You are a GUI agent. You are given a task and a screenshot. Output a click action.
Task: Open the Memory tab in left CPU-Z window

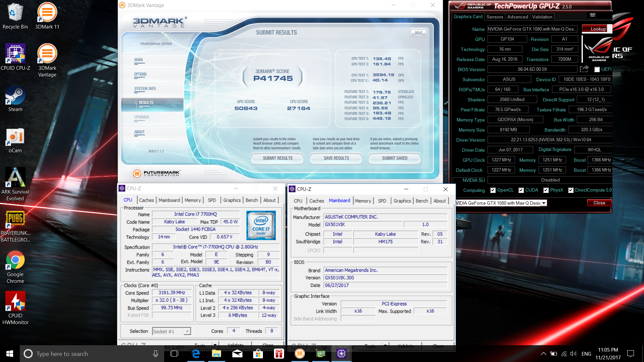point(192,200)
